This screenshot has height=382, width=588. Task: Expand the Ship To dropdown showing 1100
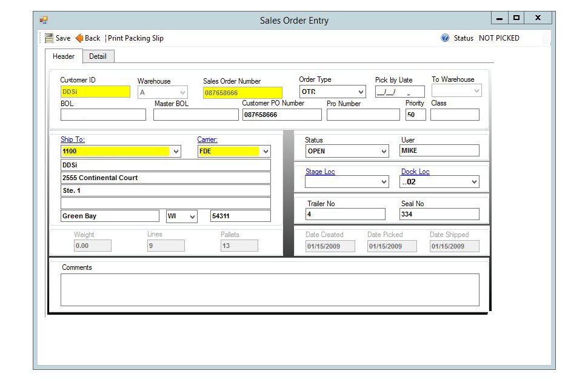click(176, 152)
